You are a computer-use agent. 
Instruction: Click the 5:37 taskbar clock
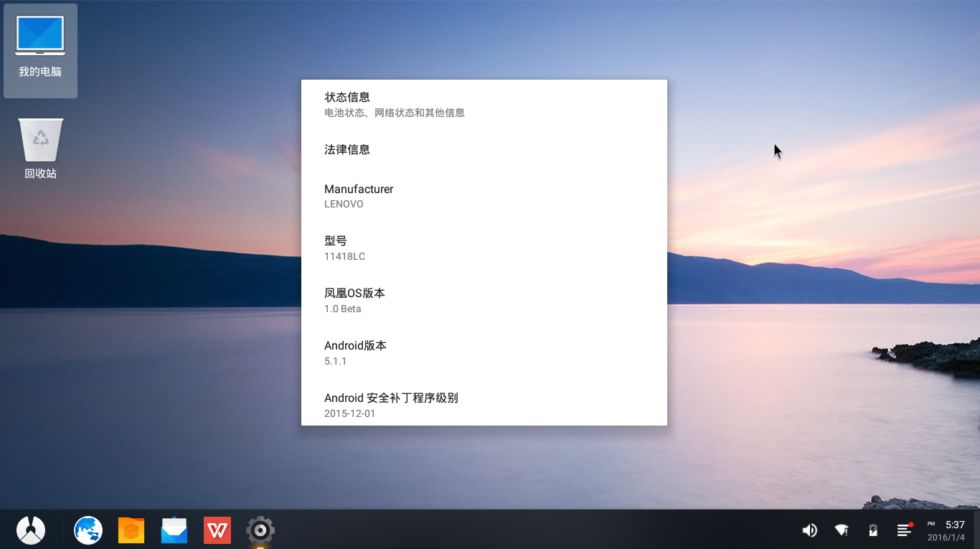(x=946, y=530)
